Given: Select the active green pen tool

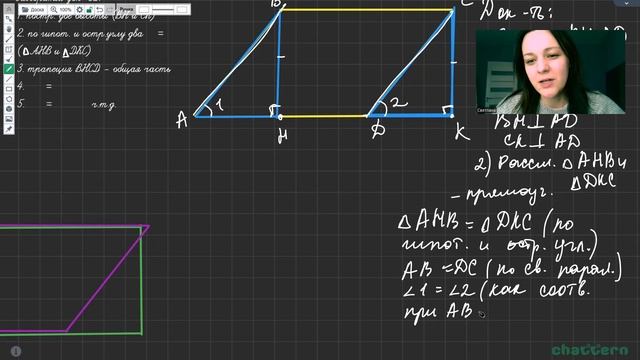Looking at the screenshot, I should tap(9, 69).
